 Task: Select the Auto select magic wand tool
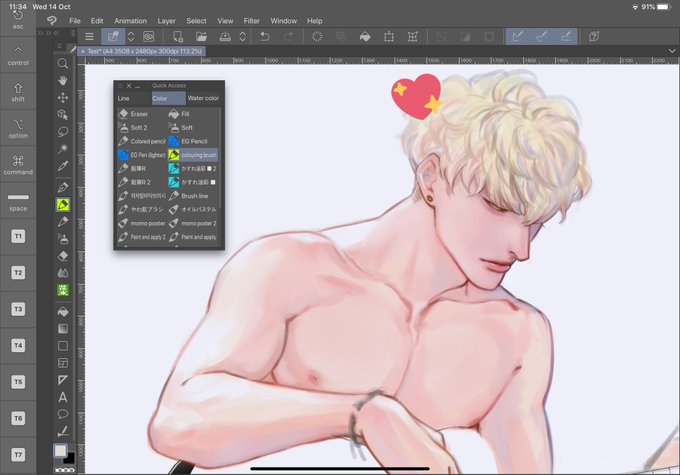[x=63, y=148]
